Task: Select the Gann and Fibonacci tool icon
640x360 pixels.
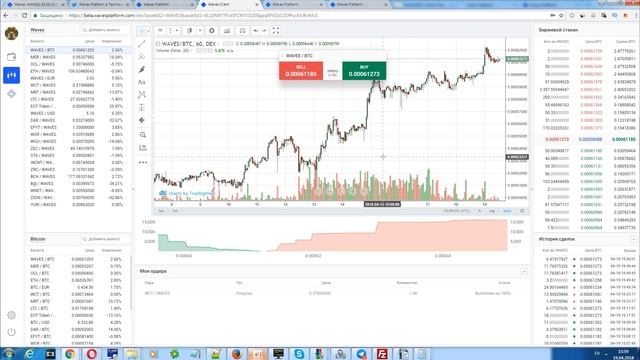Action: point(142,56)
